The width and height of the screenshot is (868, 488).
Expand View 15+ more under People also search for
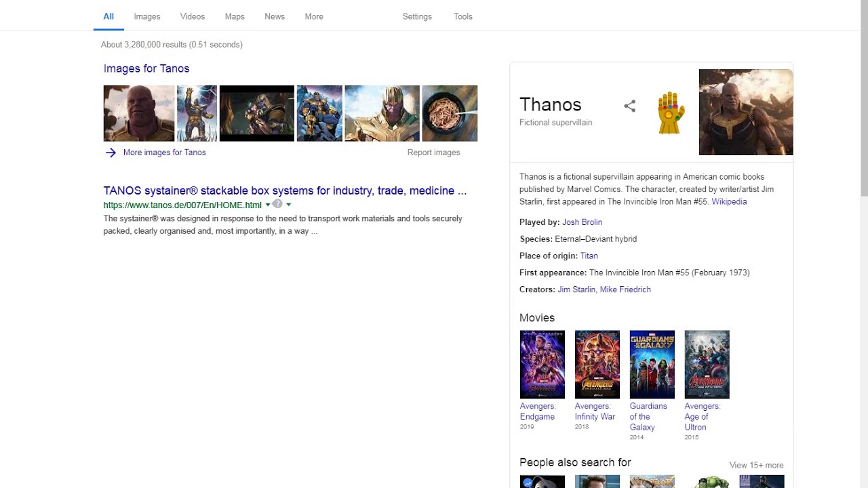[x=756, y=465]
